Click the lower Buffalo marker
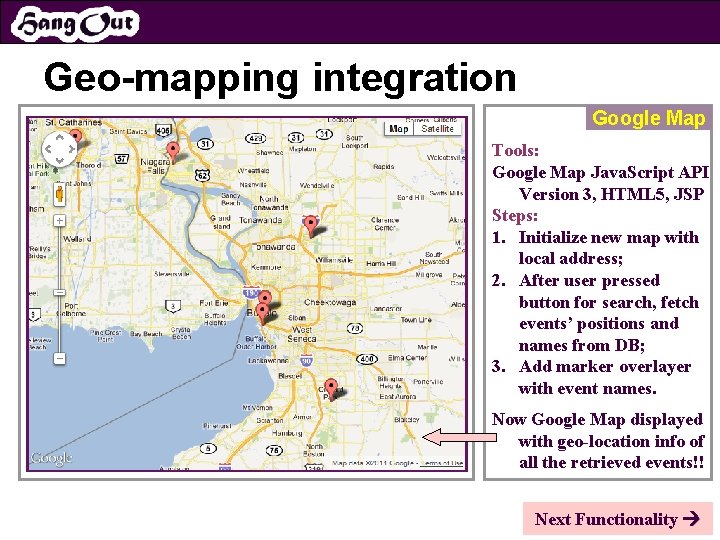Screen dimensions: 720x540 point(262,314)
